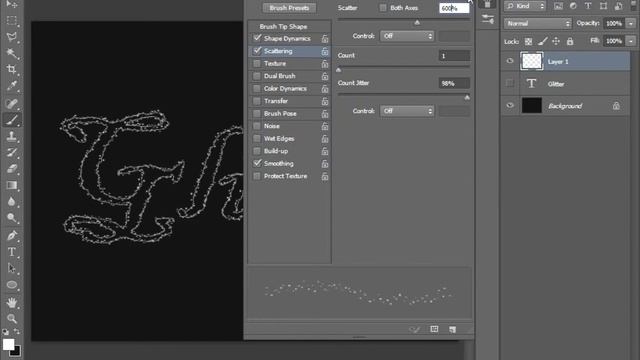
Task: Adjust the Scatter slider handle
Action: click(417, 22)
